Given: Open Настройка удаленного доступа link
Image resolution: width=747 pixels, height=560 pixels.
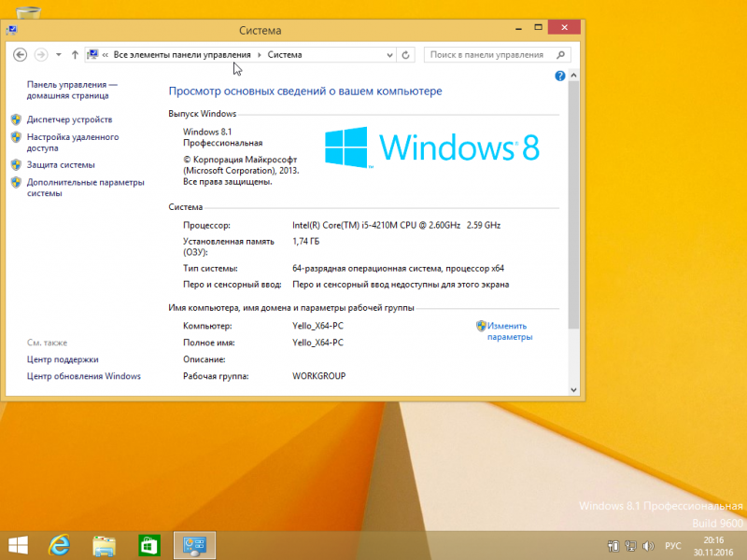Looking at the screenshot, I should click(x=73, y=143).
